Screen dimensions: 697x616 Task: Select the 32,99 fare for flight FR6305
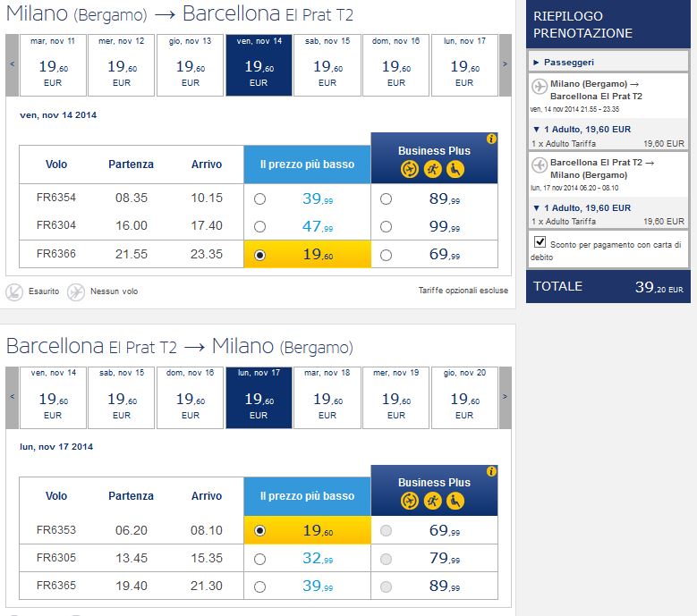point(259,560)
